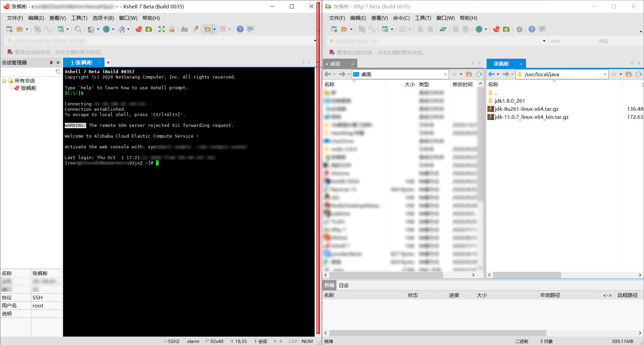Click New Session icon in Xshell toolbar
This screenshot has height=345, width=644.
9,29
